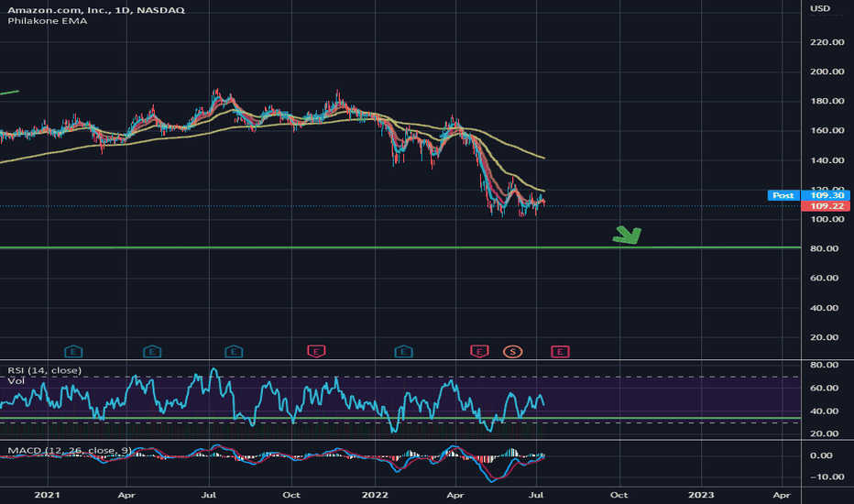Open the red earnings marker after Oct 2021
The width and height of the screenshot is (854, 504).
coord(316,352)
